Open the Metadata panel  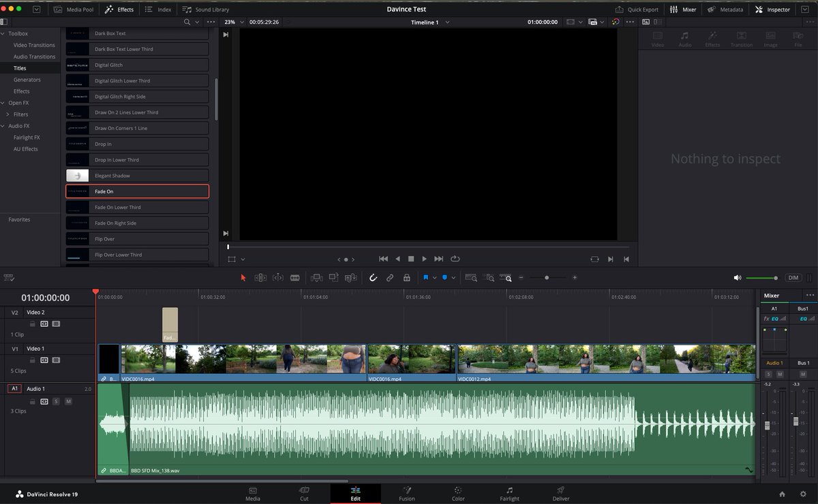pyautogui.click(x=725, y=10)
